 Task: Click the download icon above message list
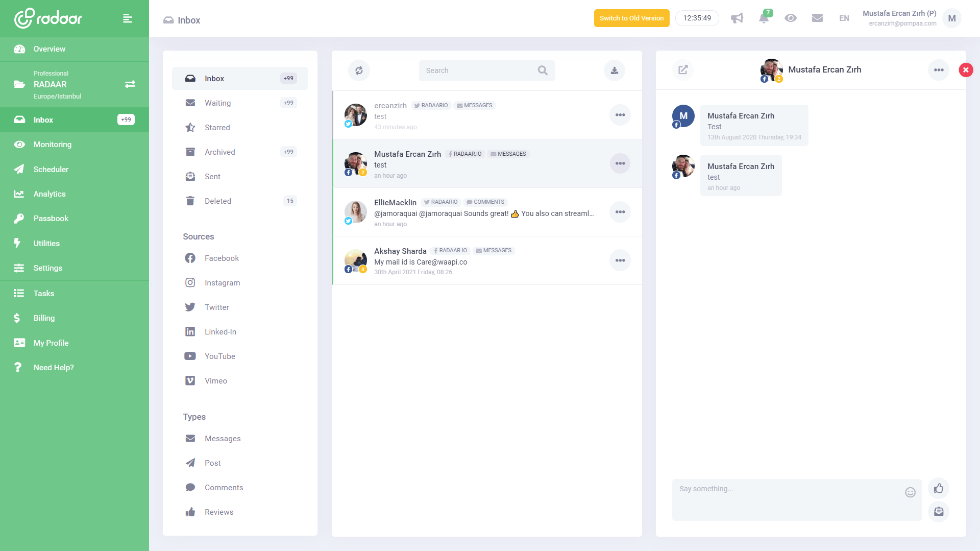tap(615, 70)
